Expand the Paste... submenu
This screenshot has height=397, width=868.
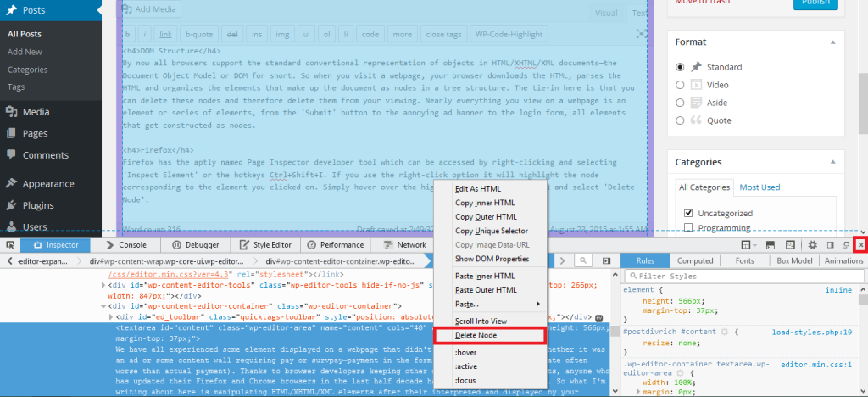point(490,304)
